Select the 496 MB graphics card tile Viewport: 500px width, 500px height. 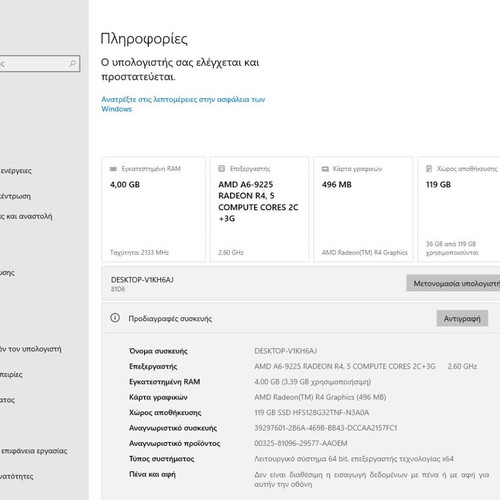pos(363,209)
